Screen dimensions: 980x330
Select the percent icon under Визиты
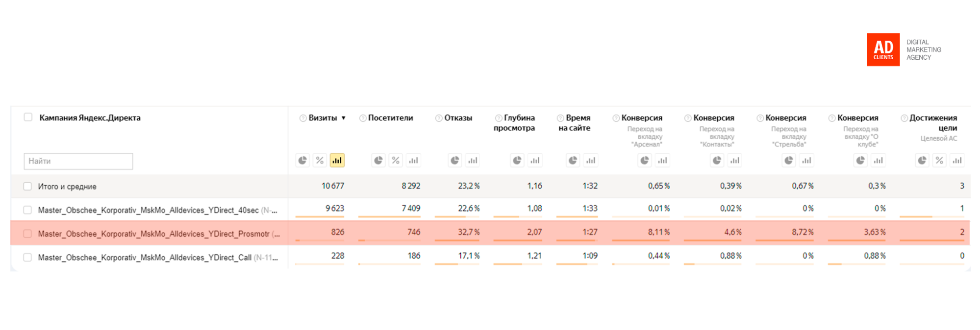click(320, 161)
